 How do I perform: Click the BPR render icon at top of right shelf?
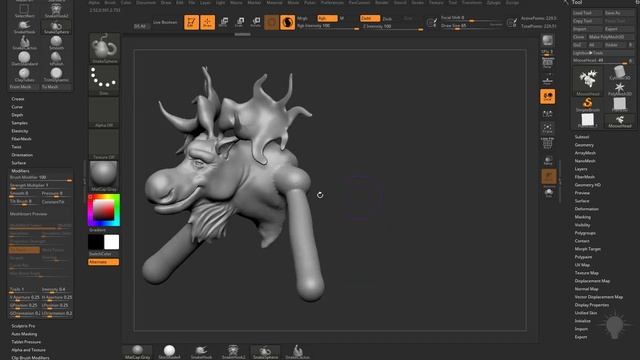pos(547,40)
